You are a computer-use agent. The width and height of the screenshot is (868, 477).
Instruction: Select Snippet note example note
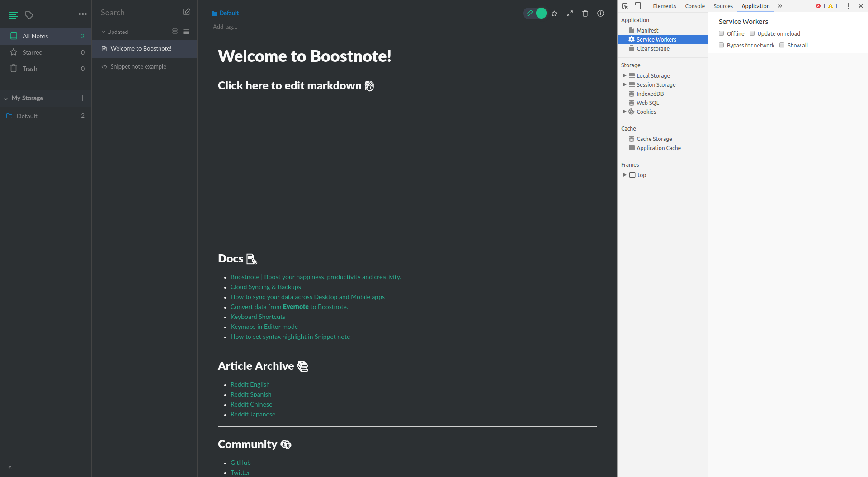144,67
